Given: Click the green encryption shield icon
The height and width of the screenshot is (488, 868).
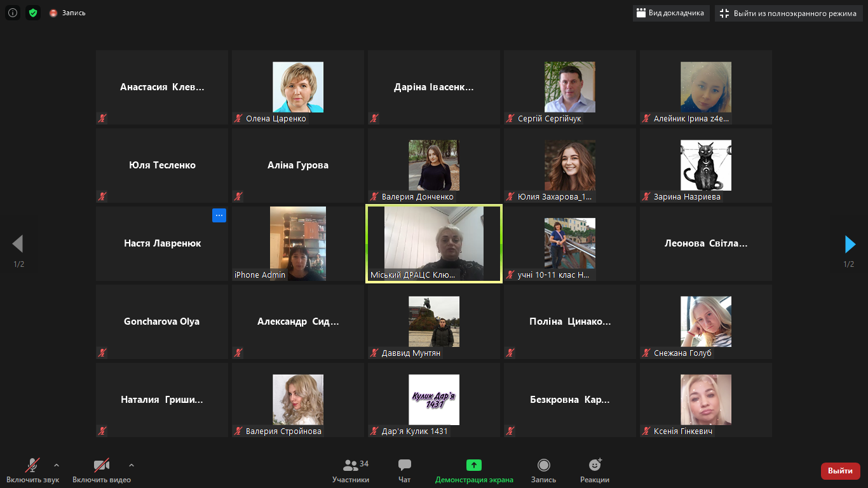Looking at the screenshot, I should [33, 13].
